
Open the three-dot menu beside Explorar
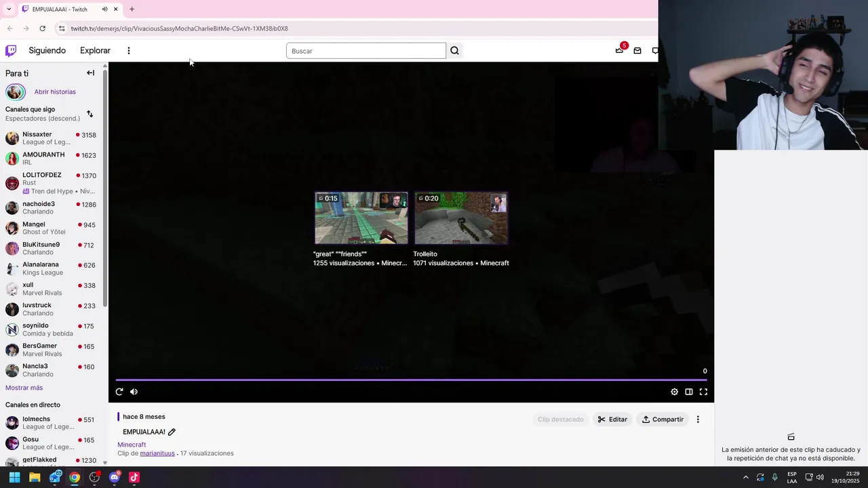(x=128, y=51)
